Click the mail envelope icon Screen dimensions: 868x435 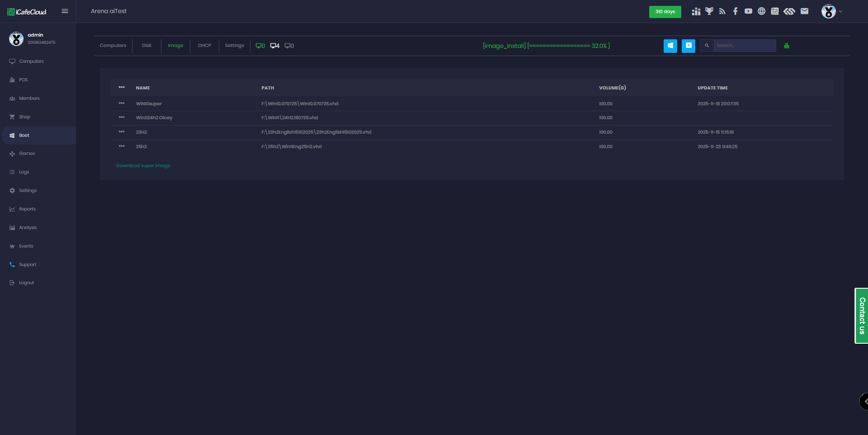tap(804, 11)
